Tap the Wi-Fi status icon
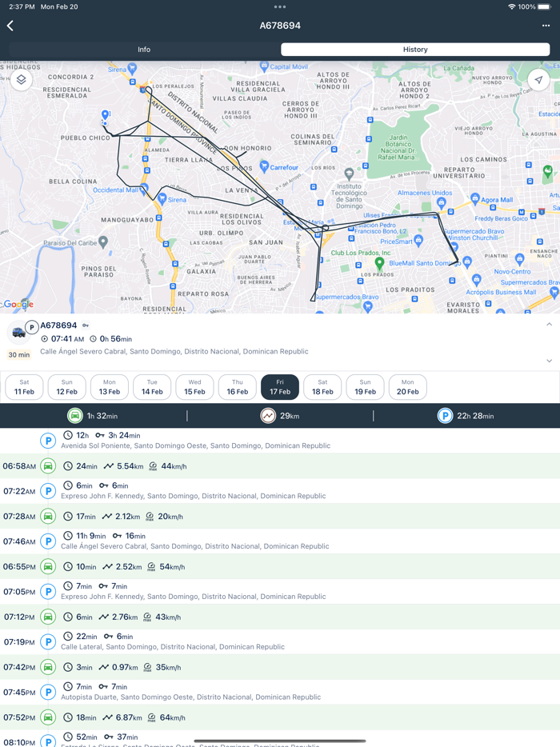The height and width of the screenshot is (747, 560). tap(511, 6)
